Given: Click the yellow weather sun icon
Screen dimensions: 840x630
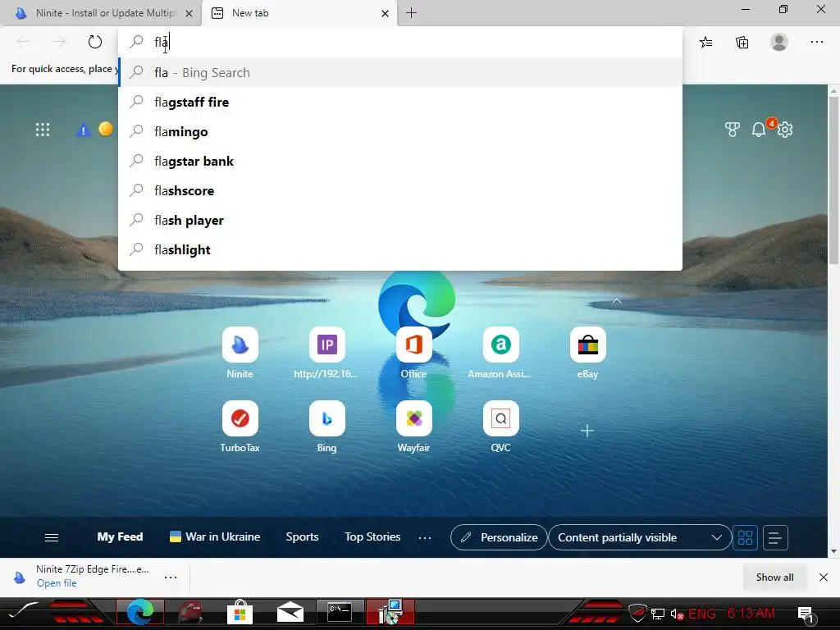Looking at the screenshot, I should point(106,129).
